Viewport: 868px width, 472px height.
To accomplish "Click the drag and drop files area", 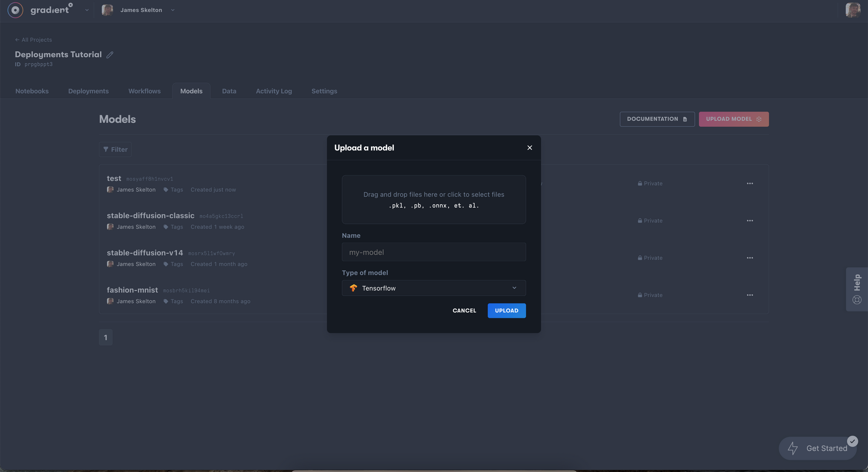I will (x=434, y=200).
